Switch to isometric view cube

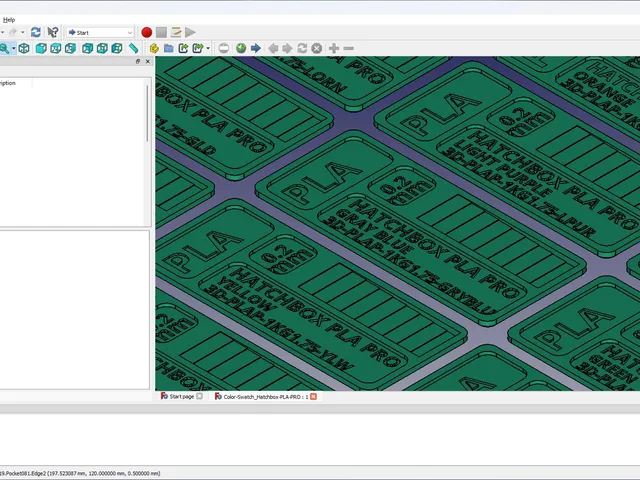coord(24,49)
